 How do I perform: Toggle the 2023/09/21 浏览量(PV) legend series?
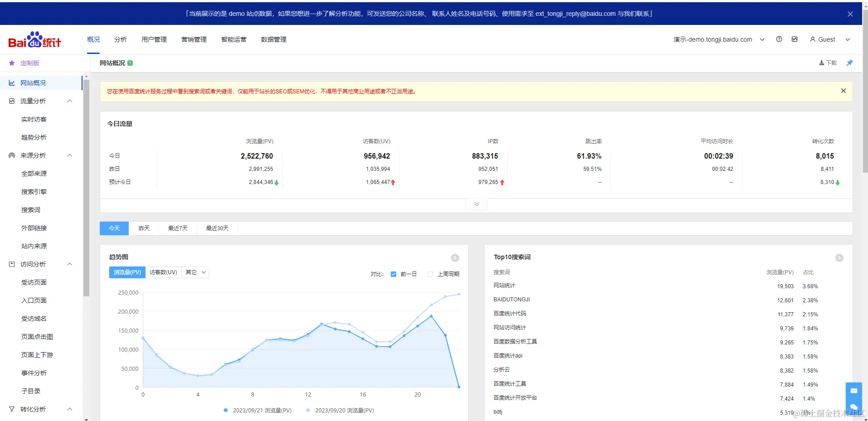coord(257,411)
